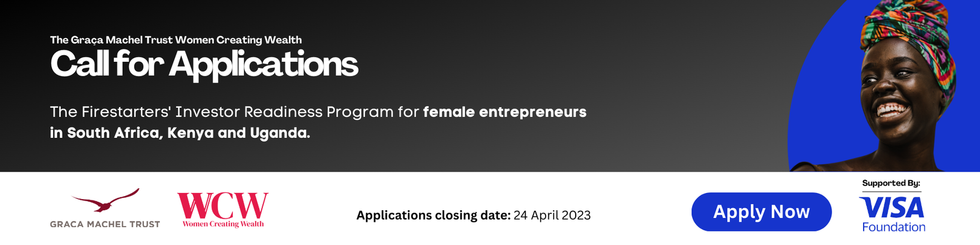Click the "24 April 2023" date
Image resolution: width=980 pixels, height=245 pixels.
coord(552,215)
